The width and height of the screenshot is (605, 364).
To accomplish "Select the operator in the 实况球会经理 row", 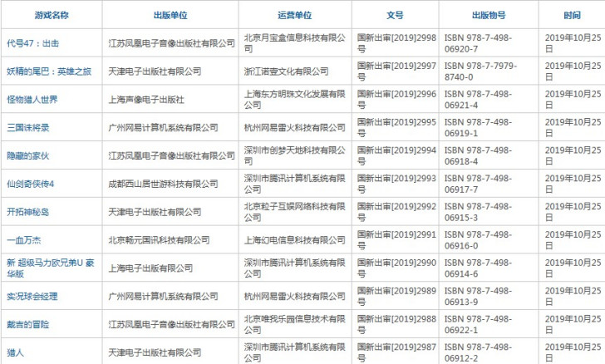I will tap(295, 297).
